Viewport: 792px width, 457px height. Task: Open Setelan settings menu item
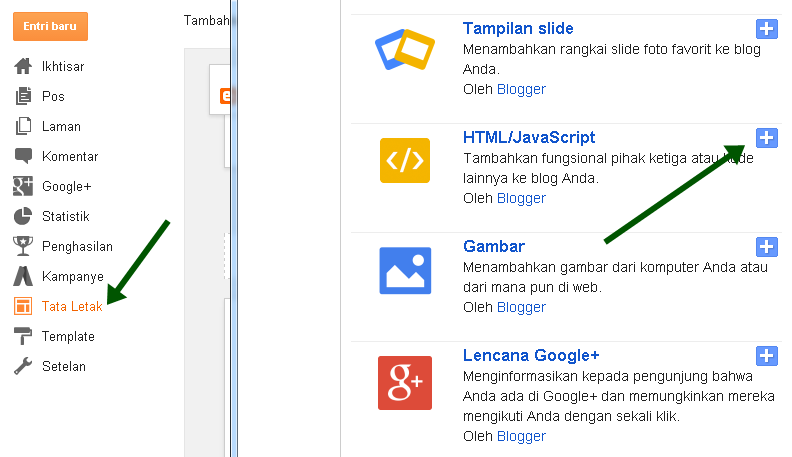click(x=63, y=366)
